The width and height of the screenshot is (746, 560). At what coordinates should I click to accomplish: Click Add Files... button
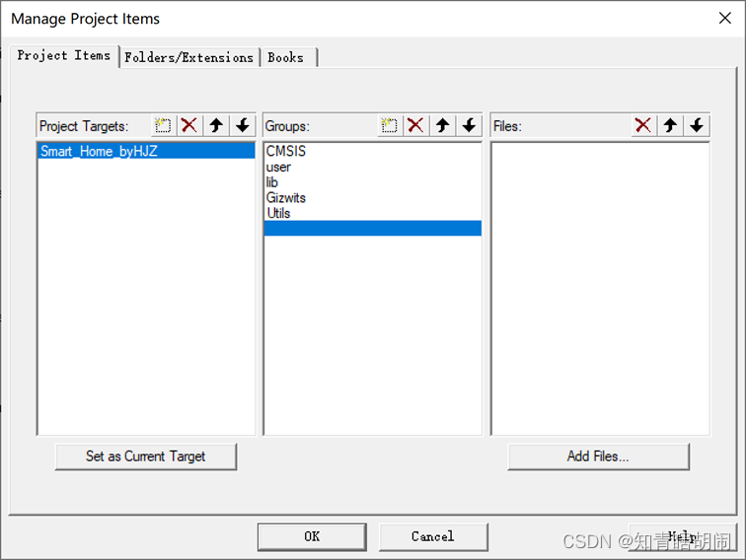pyautogui.click(x=598, y=456)
